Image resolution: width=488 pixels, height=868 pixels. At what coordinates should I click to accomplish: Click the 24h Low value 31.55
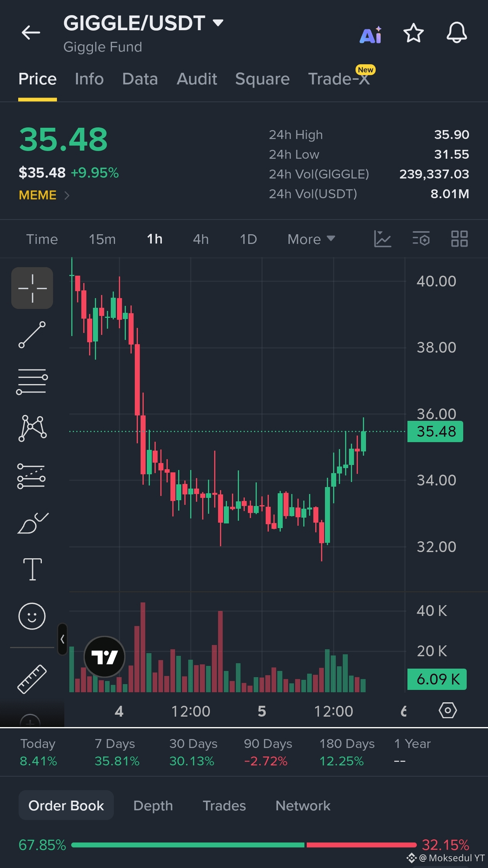(x=451, y=154)
